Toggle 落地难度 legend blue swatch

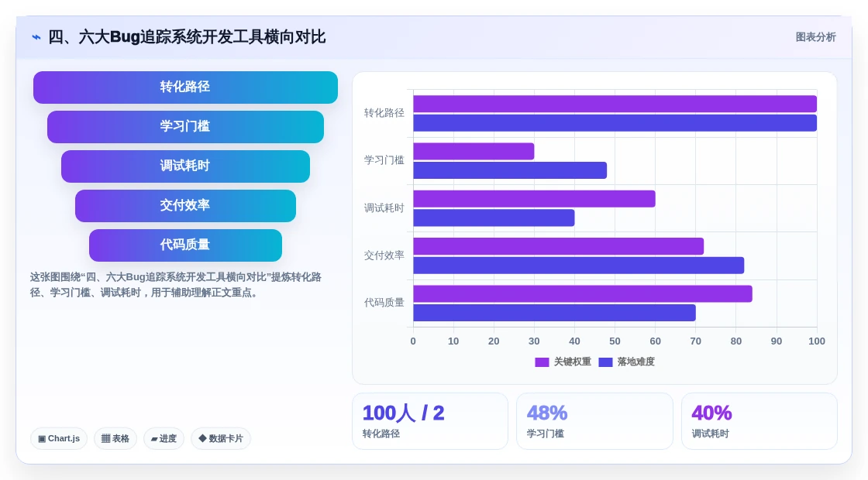[605, 362]
